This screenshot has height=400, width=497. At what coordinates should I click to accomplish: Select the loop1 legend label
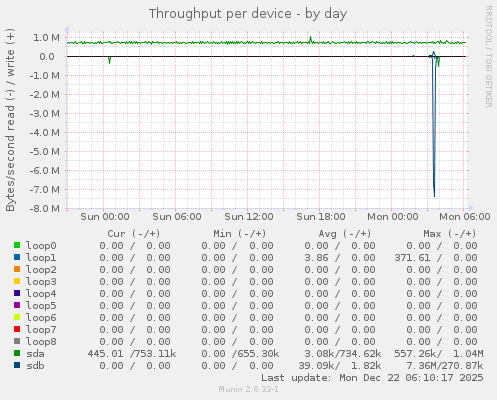pyautogui.click(x=41, y=258)
